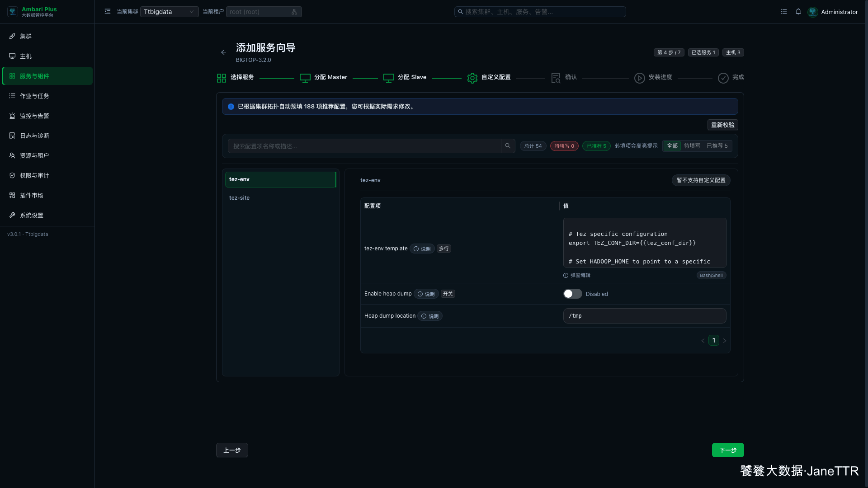The image size is (868, 488).
Task: Click the 已选服务 1 badge
Action: 703,53
